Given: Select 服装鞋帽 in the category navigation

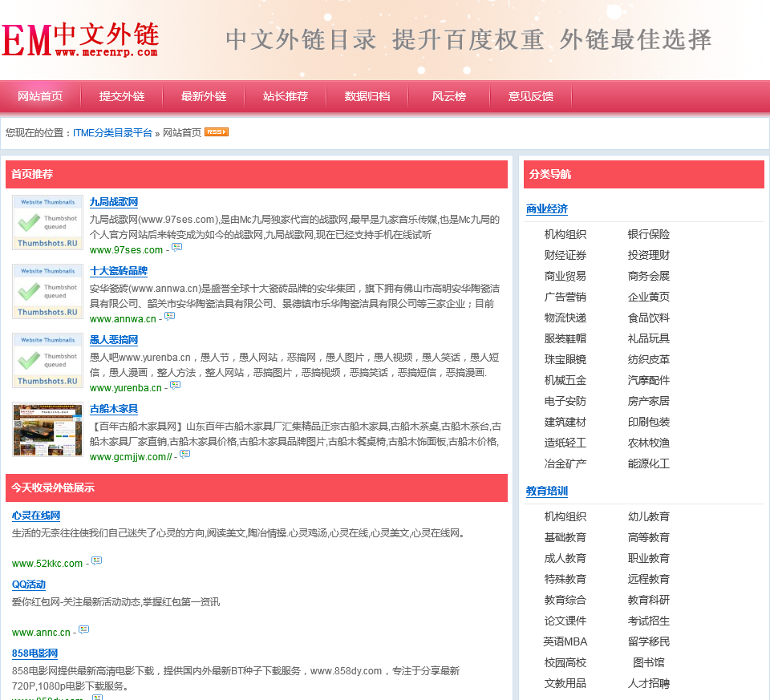Looking at the screenshot, I should point(565,338).
